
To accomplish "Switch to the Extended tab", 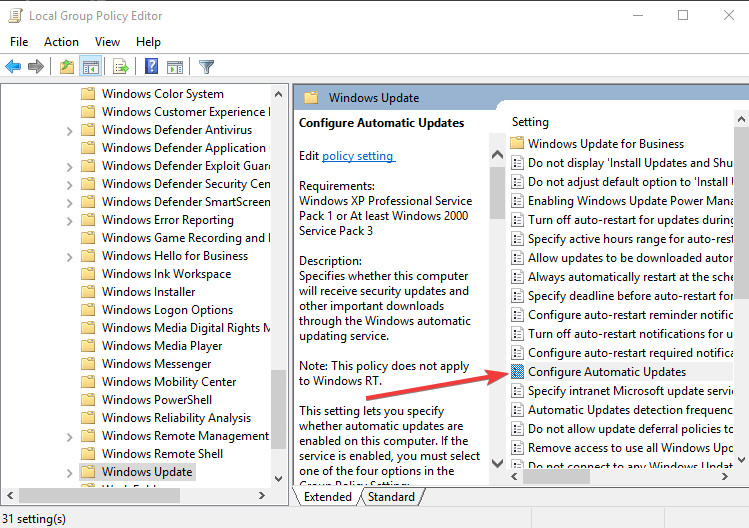I will [328, 497].
